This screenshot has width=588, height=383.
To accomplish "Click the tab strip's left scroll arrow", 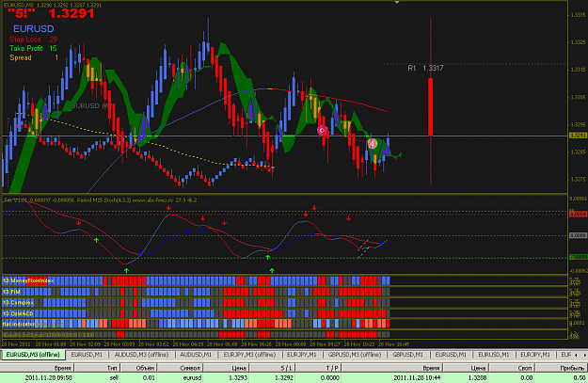I will [x=576, y=355].
